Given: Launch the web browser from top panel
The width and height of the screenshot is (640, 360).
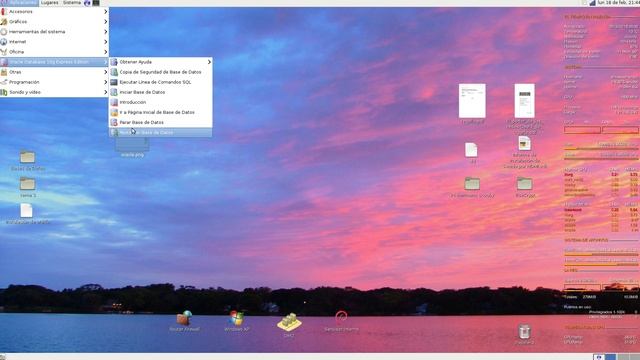Looking at the screenshot, I should click(x=87, y=3).
